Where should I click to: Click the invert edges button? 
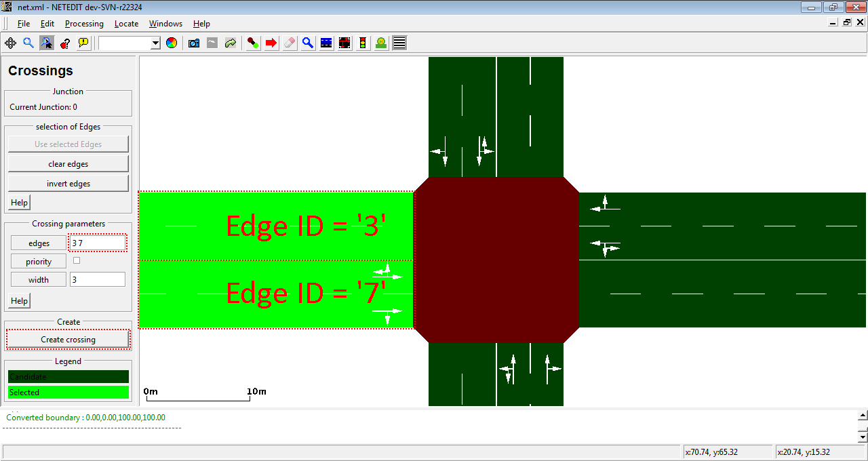(x=68, y=184)
